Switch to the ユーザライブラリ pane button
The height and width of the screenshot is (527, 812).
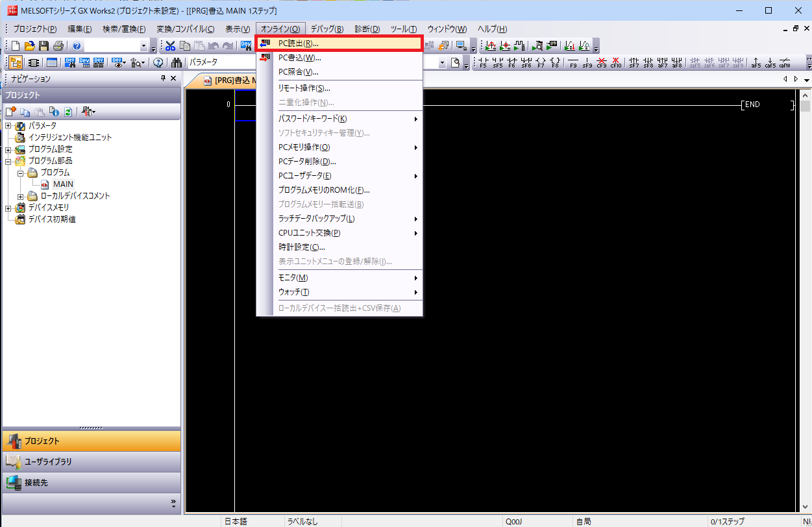point(91,462)
